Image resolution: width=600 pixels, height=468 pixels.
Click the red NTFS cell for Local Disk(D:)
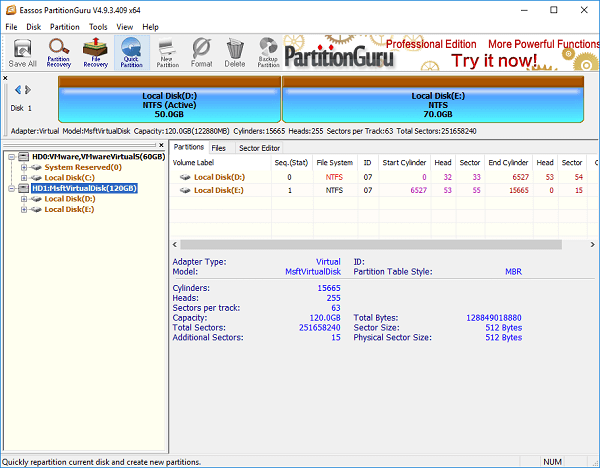tap(334, 177)
